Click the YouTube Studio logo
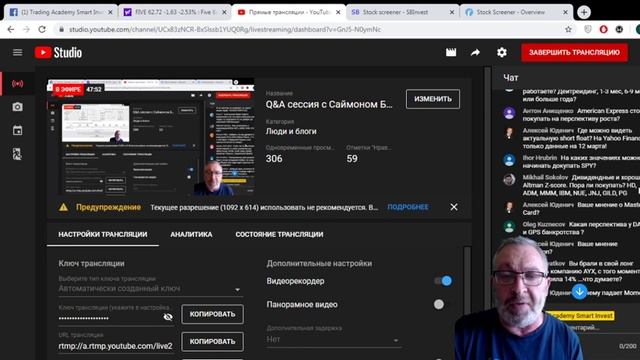The height and width of the screenshot is (360, 640). tap(58, 53)
